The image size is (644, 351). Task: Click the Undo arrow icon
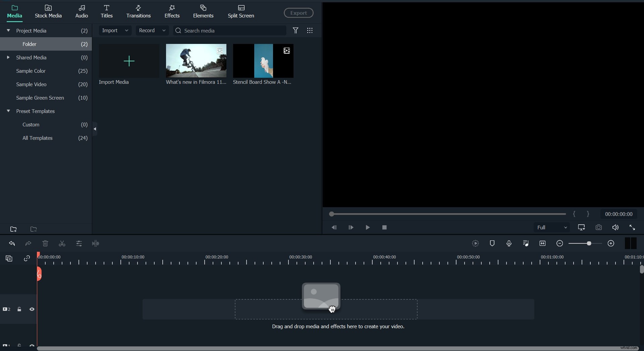[x=12, y=243]
